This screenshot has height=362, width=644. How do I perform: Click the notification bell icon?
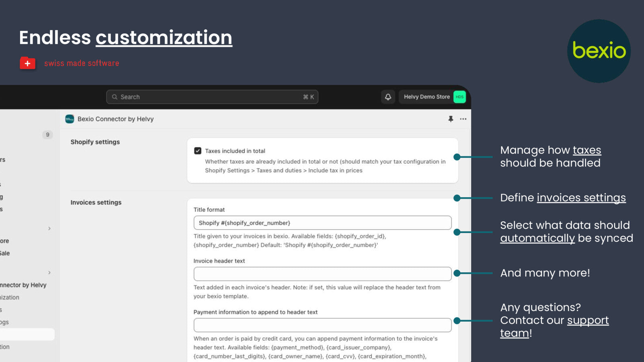click(388, 97)
